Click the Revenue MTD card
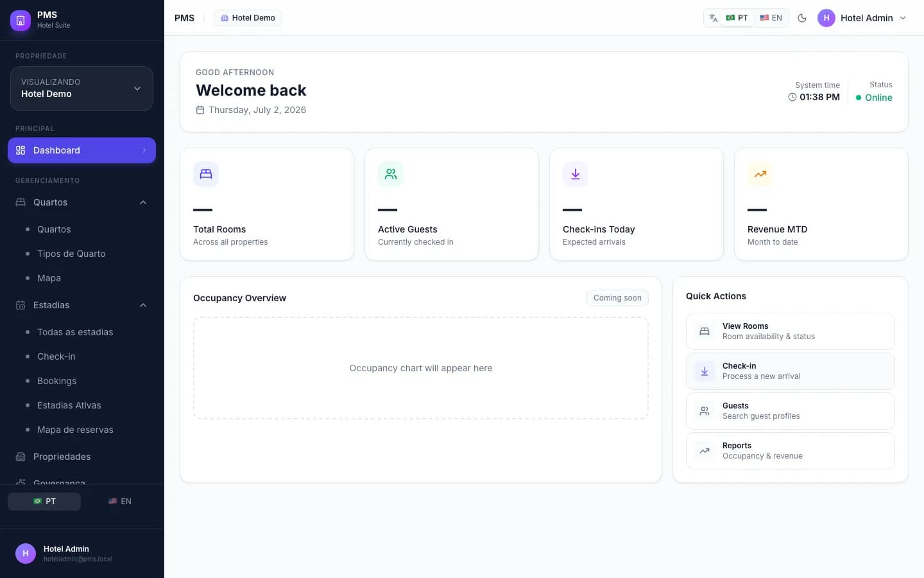The width and height of the screenshot is (924, 578). pyautogui.click(x=821, y=204)
